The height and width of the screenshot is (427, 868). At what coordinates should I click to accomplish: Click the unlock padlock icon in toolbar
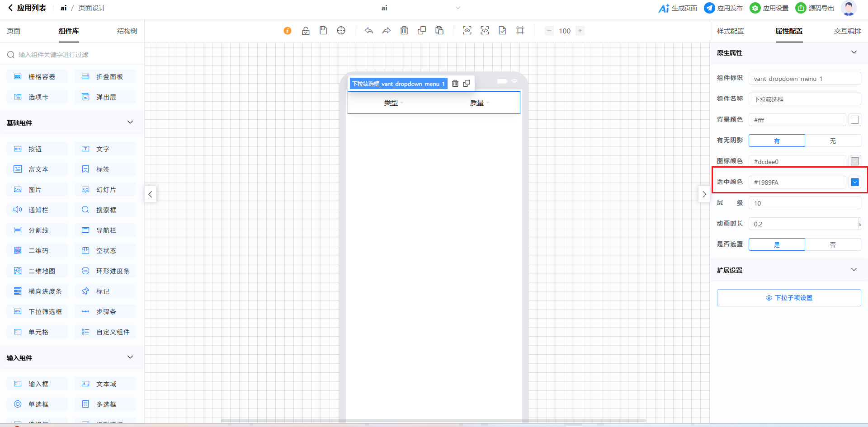click(x=306, y=31)
